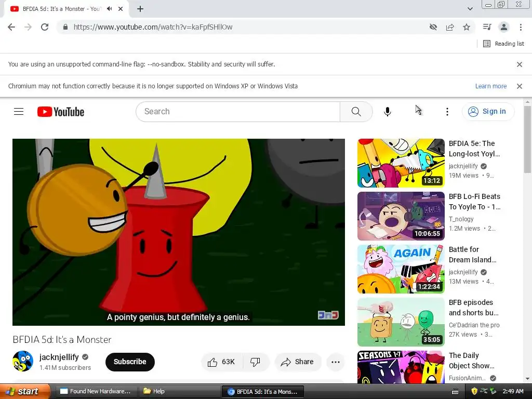Image resolution: width=532 pixels, height=399 pixels.
Task: Open the Chromium three-dot menu
Action: point(521,27)
